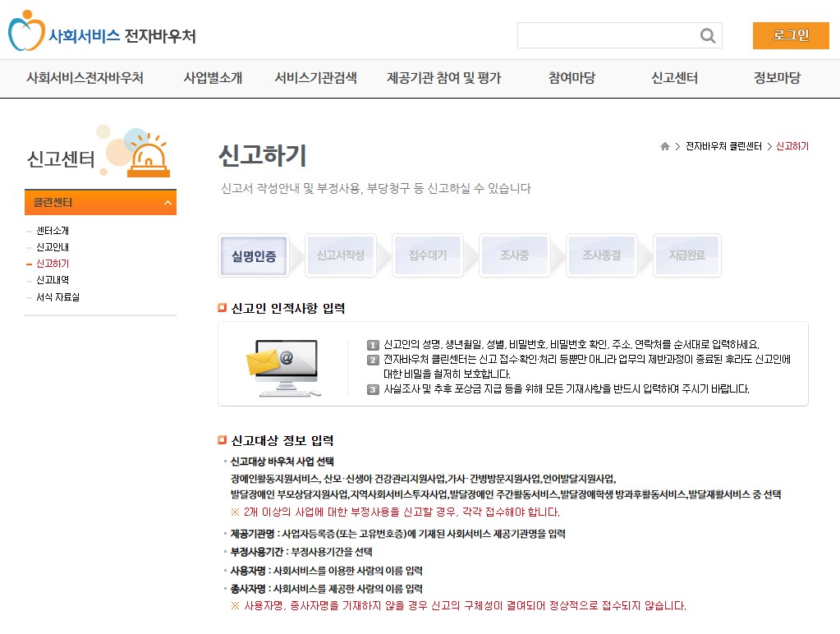Open the 사회서비스전자바우처 menu
Image resolution: width=840 pixels, height=634 pixels.
(85, 78)
